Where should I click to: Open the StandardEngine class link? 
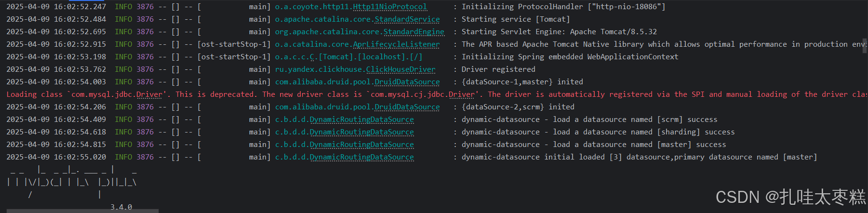(x=414, y=32)
